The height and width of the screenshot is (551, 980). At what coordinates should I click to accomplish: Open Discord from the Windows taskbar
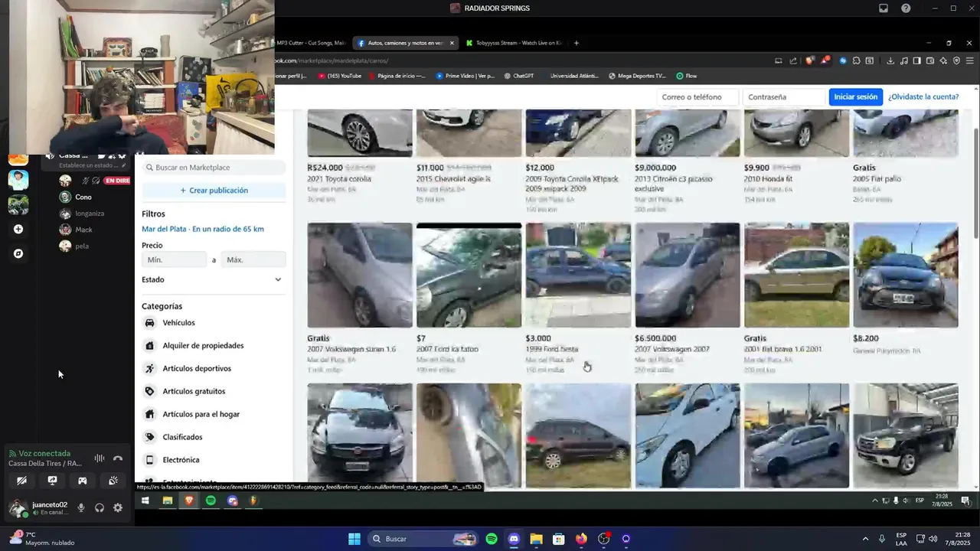(514, 539)
